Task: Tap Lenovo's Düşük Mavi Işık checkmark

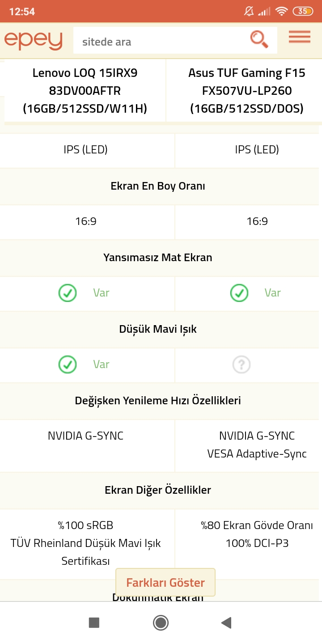Action: click(68, 364)
